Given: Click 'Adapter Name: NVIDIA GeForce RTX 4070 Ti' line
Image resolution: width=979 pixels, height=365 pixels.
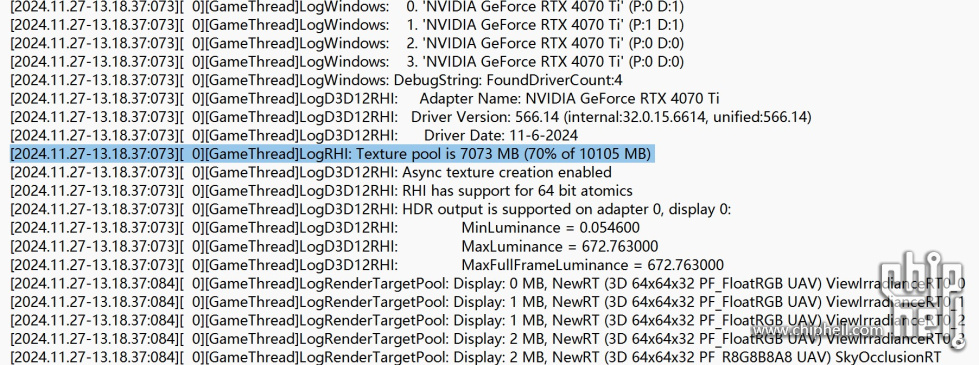Looking at the screenshot, I should [365, 99].
